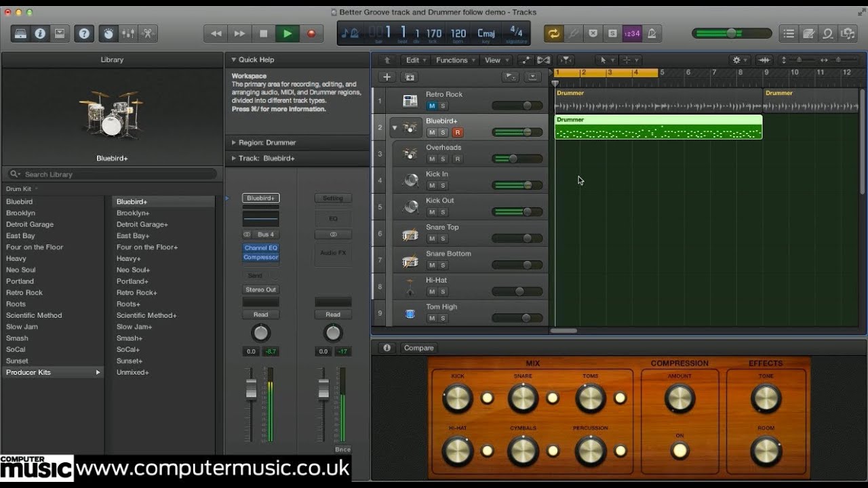The image size is (868, 488).
Task: Open the List Editors icon
Action: tap(789, 33)
